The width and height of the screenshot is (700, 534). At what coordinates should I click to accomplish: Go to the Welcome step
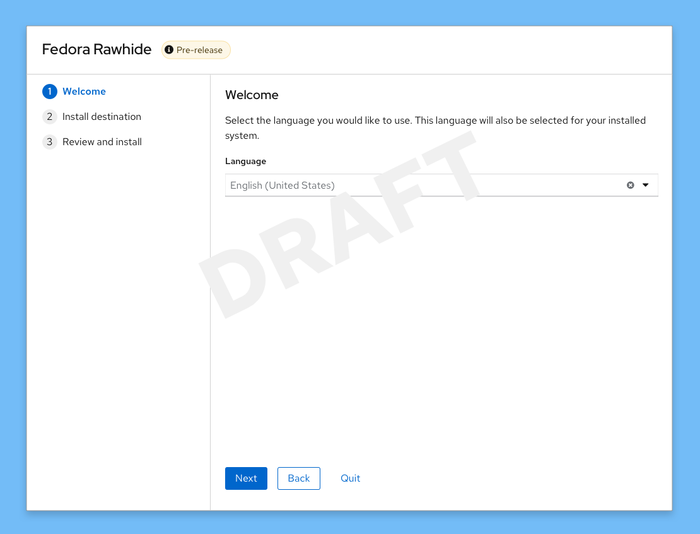(x=84, y=92)
